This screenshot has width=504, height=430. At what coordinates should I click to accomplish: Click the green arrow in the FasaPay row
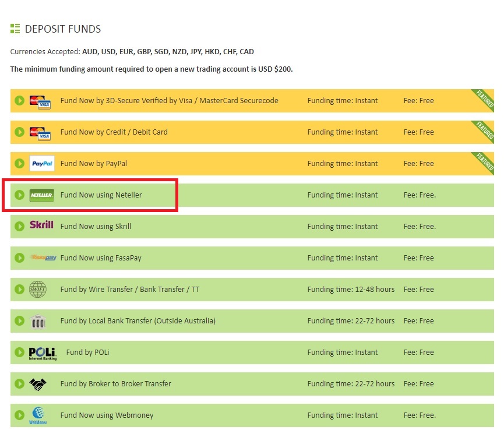click(x=20, y=258)
